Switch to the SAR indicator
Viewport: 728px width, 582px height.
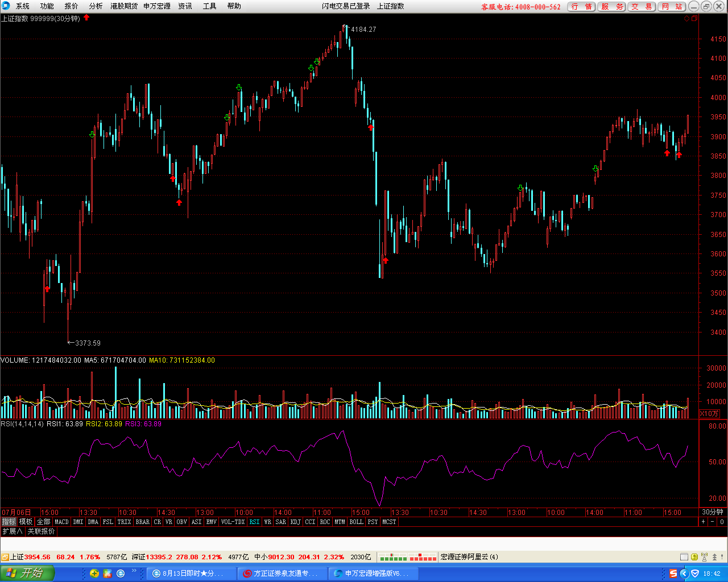[281, 522]
